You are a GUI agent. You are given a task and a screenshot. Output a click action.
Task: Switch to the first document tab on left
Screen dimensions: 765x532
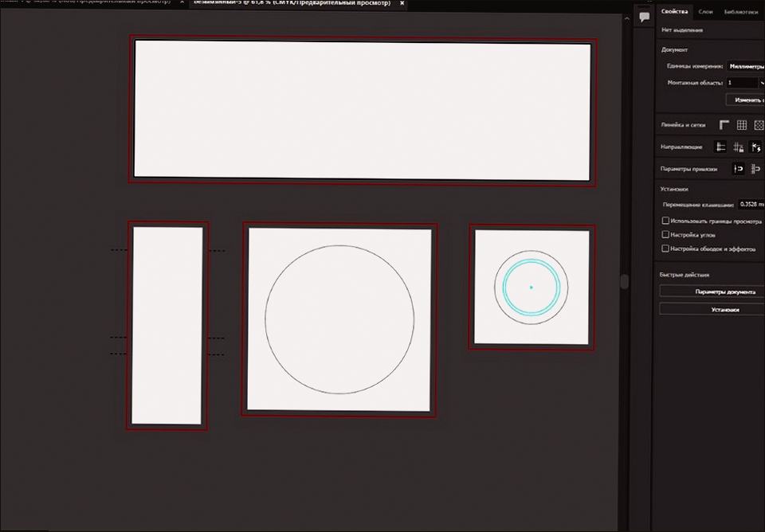85,2
